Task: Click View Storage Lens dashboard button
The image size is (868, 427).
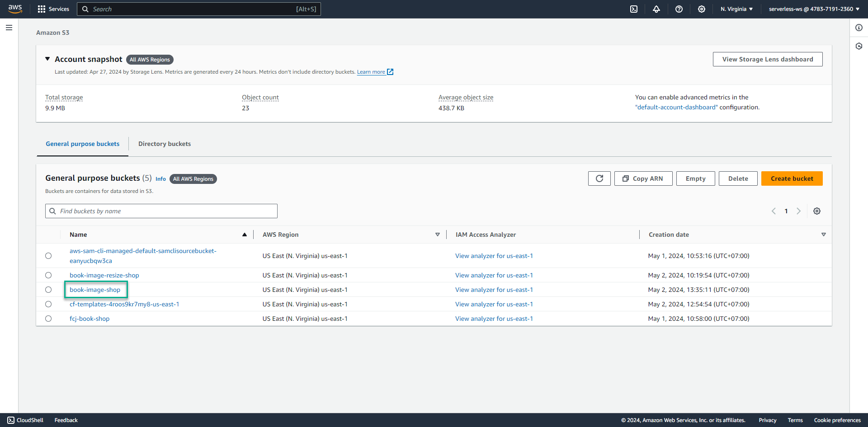Action: [768, 59]
